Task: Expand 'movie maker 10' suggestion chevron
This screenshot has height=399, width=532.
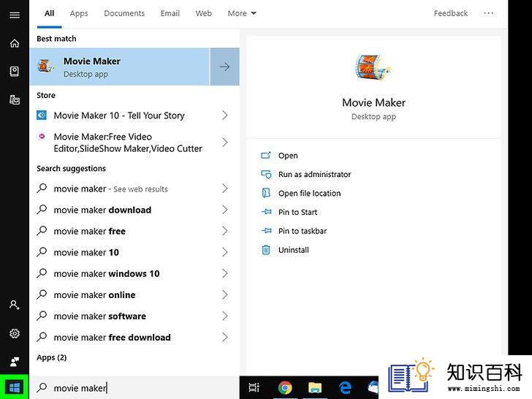Action: (224, 252)
